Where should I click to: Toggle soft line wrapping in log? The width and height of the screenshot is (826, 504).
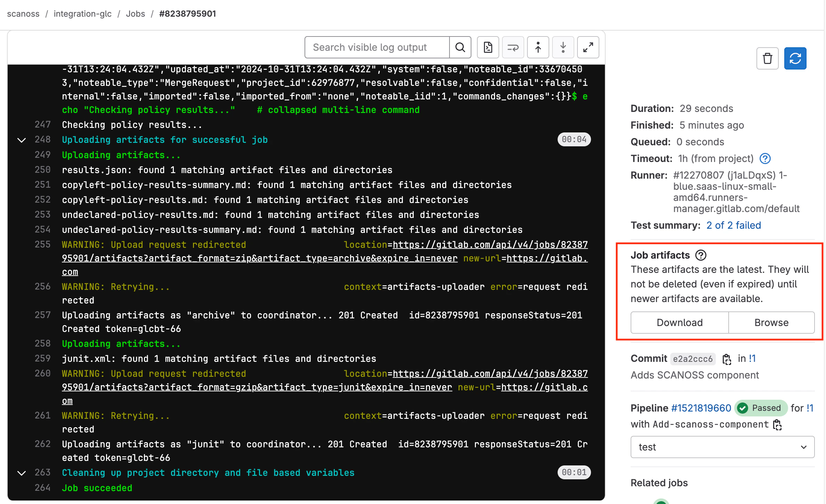tap(513, 47)
